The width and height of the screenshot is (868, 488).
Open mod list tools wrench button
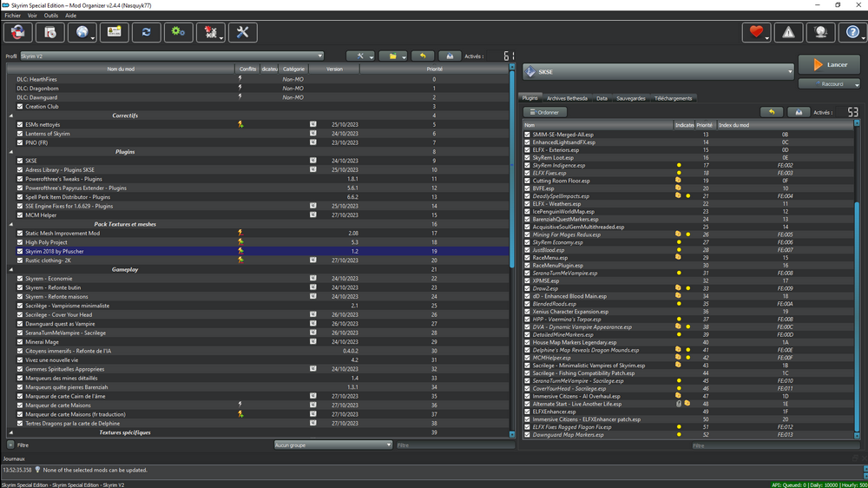click(360, 56)
